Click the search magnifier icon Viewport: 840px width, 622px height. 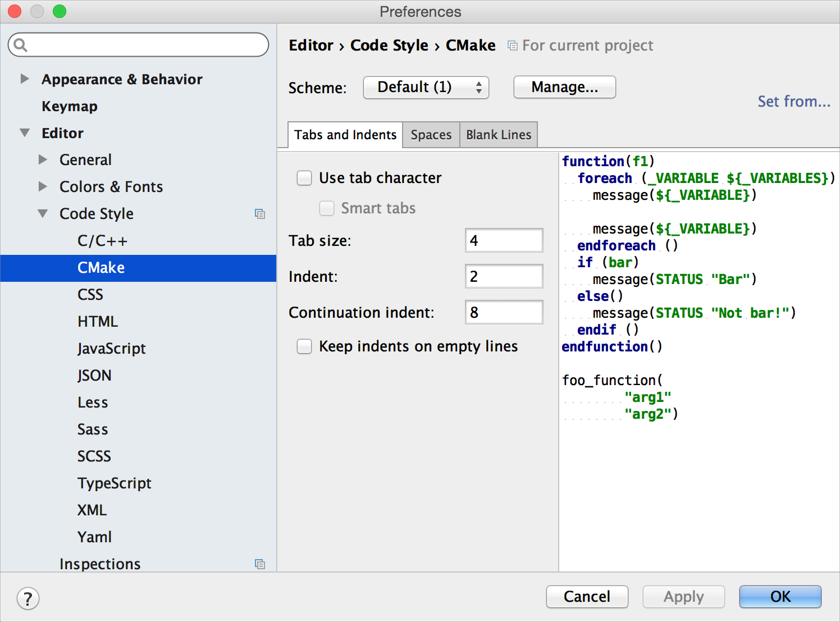coord(20,45)
